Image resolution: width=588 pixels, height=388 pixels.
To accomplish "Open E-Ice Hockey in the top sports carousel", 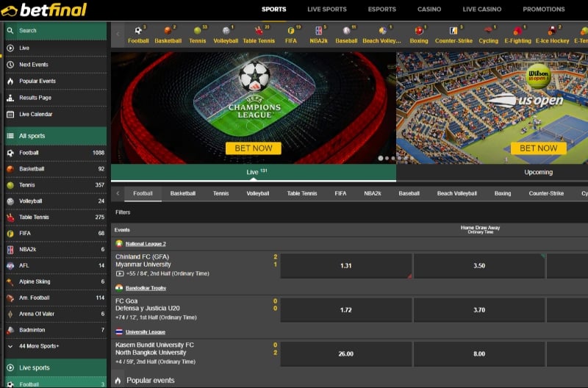I will [553, 35].
